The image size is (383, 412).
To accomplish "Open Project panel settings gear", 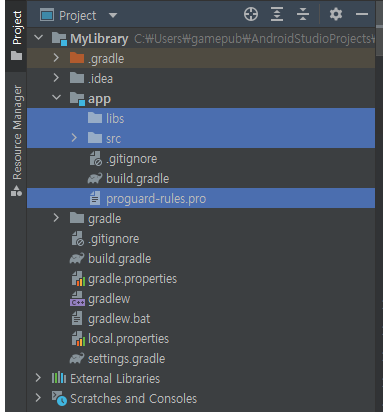I will click(335, 15).
